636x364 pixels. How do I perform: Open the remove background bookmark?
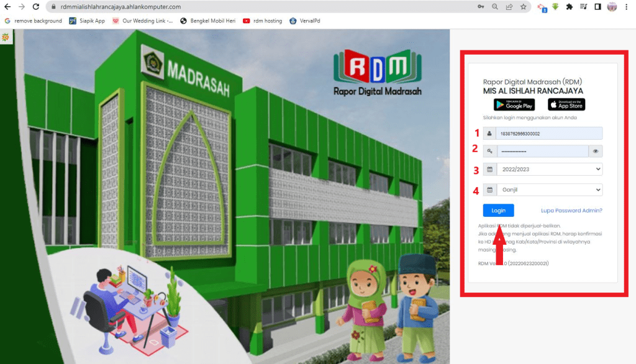[x=34, y=20]
